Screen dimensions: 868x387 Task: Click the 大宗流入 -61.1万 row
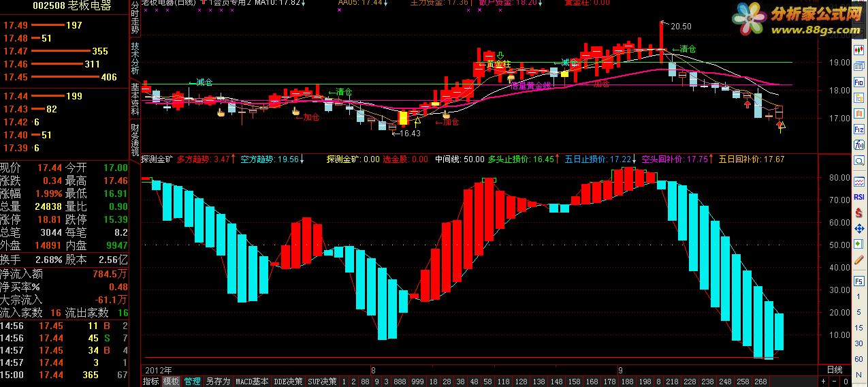coord(64,300)
